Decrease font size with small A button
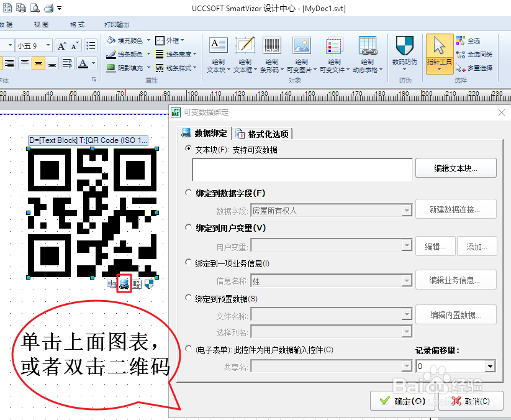The height and width of the screenshot is (420, 511). pyautogui.click(x=75, y=45)
